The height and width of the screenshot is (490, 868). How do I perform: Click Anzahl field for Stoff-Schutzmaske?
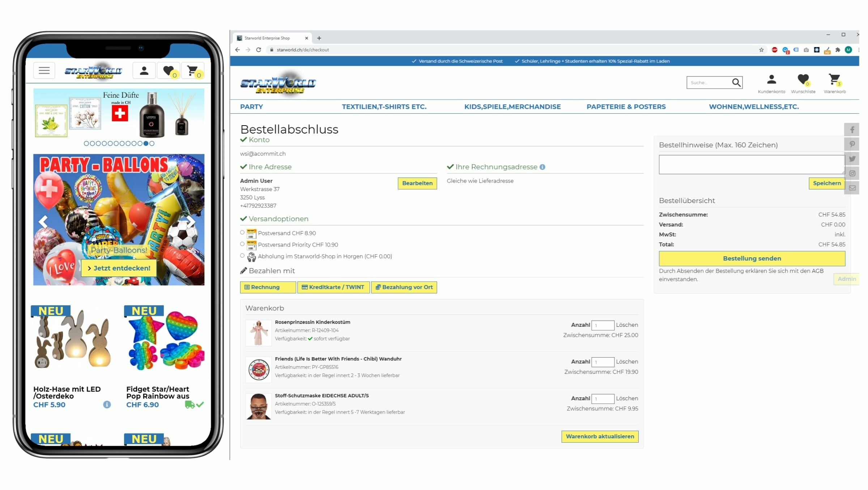[603, 398]
